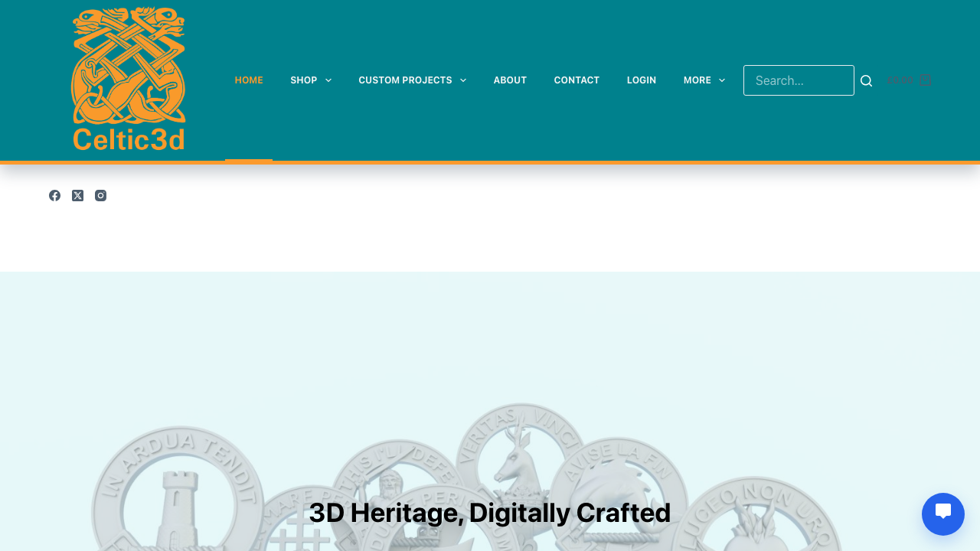Open the ABOUT page

click(510, 80)
